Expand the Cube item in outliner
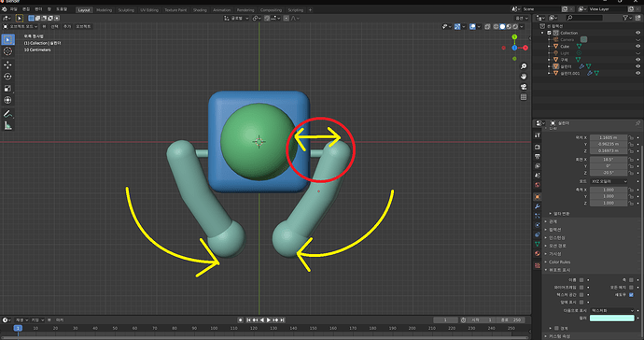The height and width of the screenshot is (340, 644). pyautogui.click(x=549, y=47)
